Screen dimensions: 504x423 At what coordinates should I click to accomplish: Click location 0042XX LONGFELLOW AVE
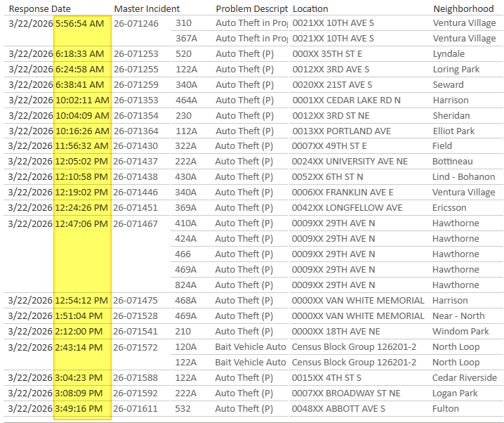coord(347,207)
